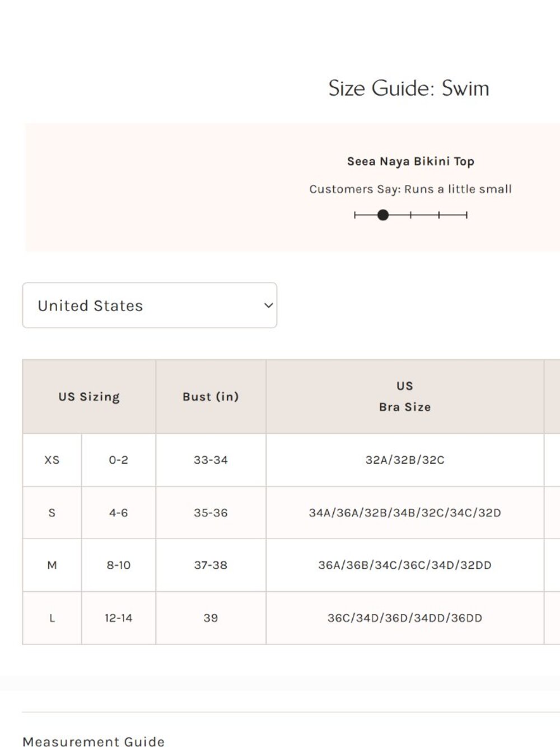Click the dropdown chevron arrow
560x747 pixels.
tap(268, 305)
